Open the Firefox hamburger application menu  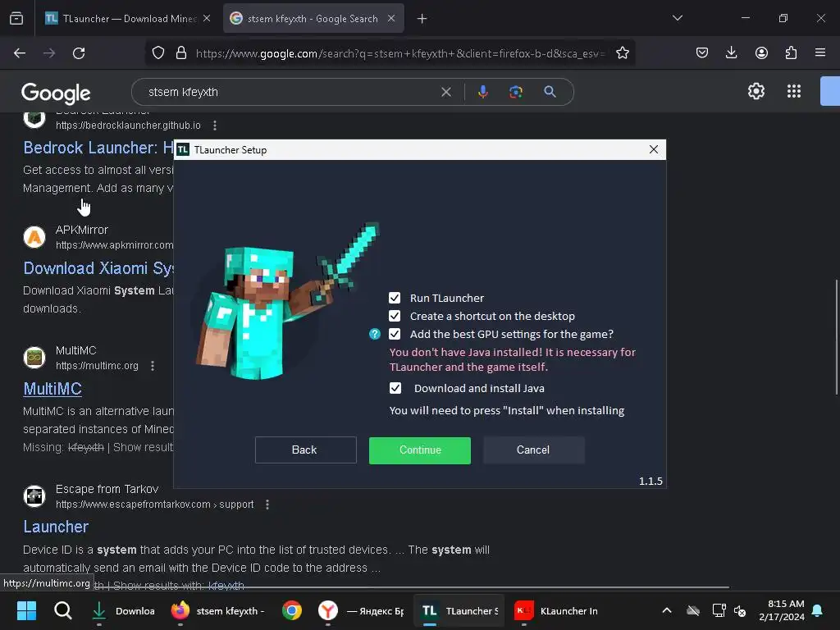coord(820,52)
